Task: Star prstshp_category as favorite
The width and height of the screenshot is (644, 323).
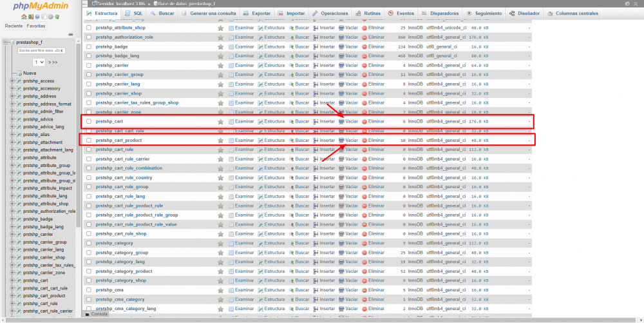Action: (220, 243)
